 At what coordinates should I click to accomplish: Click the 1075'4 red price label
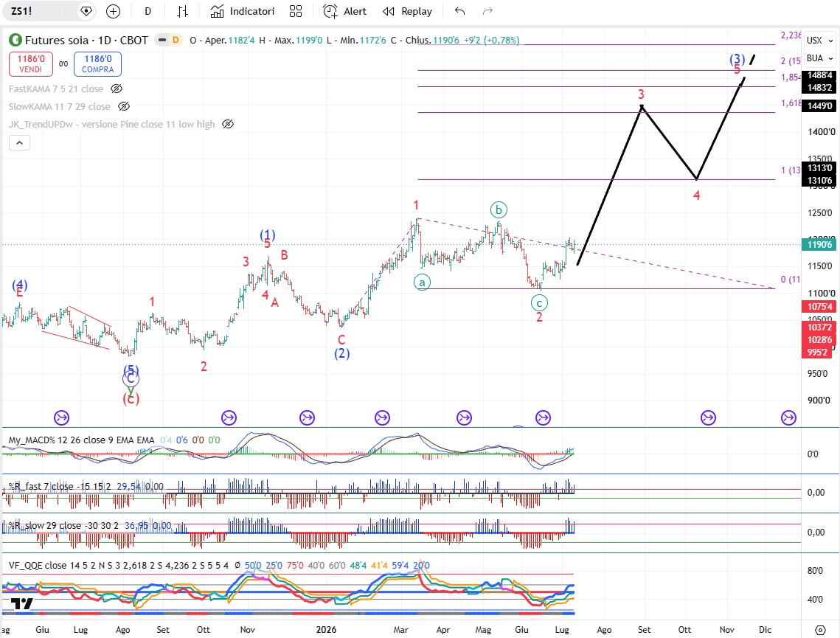(x=819, y=306)
